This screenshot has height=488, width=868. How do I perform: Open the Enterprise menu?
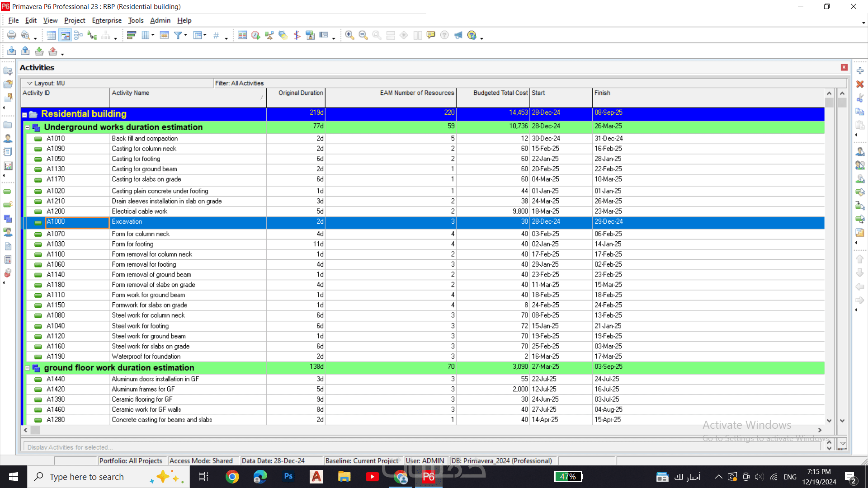coord(107,20)
